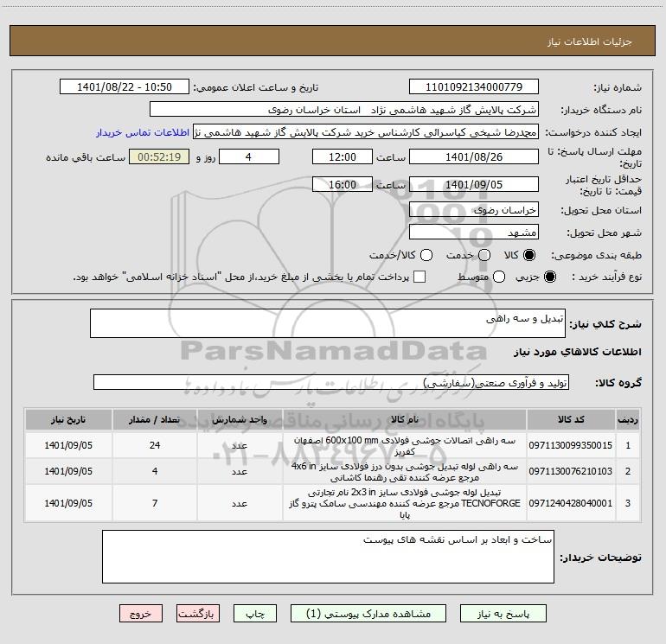Click the validity hour field 16:00
The height and width of the screenshot is (644, 666).
[x=343, y=184]
